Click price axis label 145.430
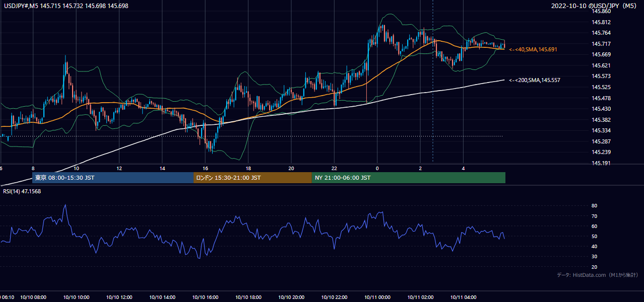 coord(601,109)
